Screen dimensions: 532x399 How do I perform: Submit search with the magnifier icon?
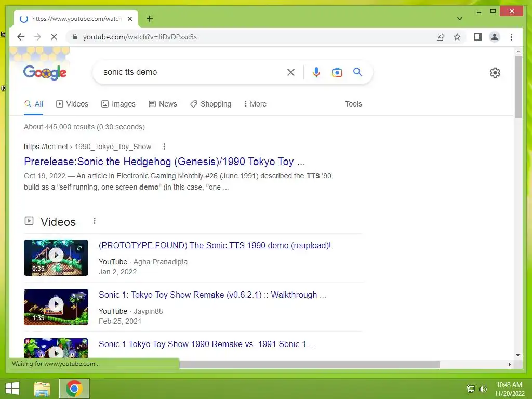[357, 72]
